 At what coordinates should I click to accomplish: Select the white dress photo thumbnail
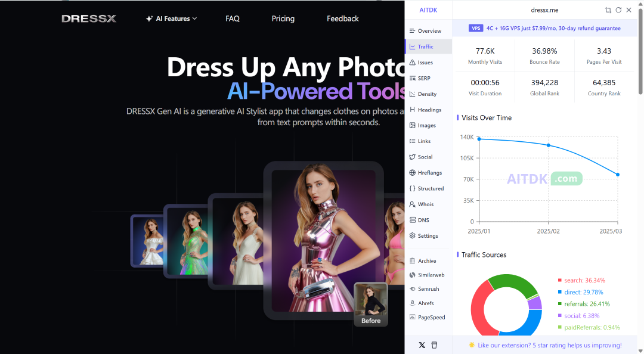[x=148, y=241]
